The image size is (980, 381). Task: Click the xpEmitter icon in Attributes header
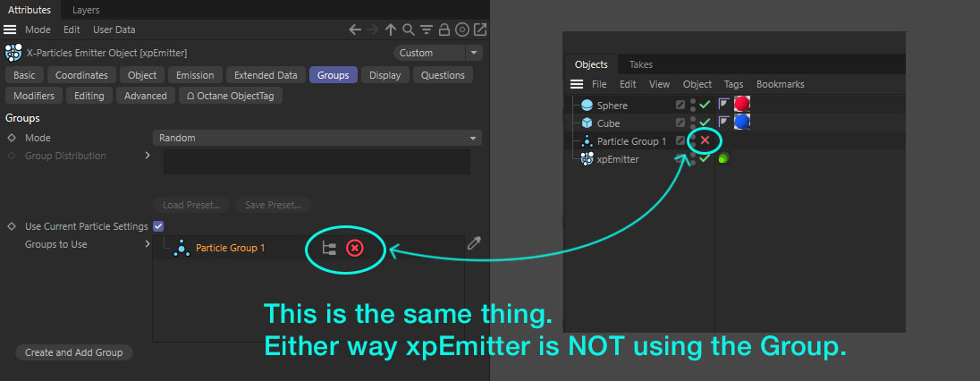click(x=13, y=53)
